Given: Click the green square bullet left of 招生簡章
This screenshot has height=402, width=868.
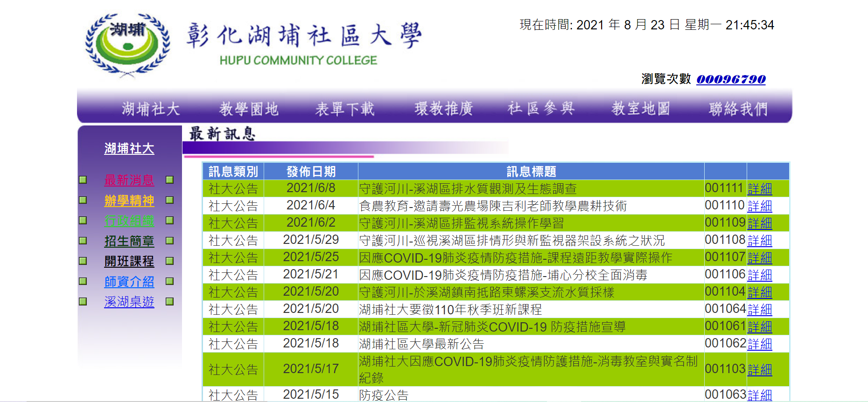Looking at the screenshot, I should tap(83, 241).
